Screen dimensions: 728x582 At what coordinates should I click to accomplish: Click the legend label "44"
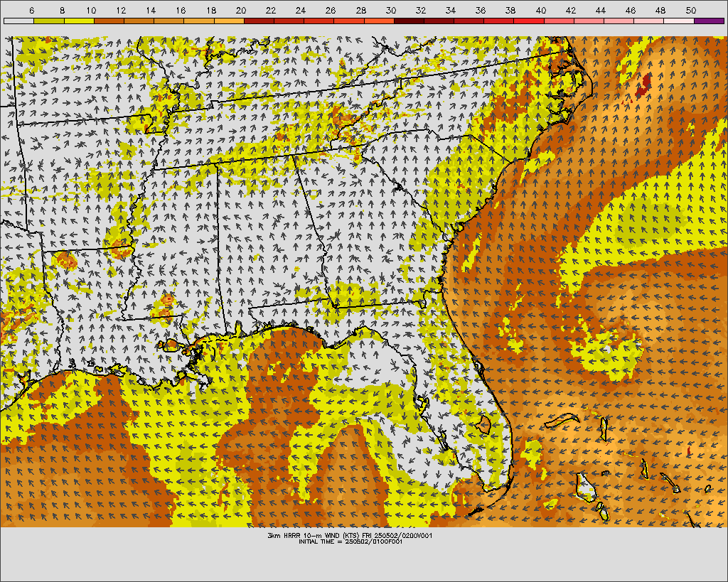tap(601, 10)
